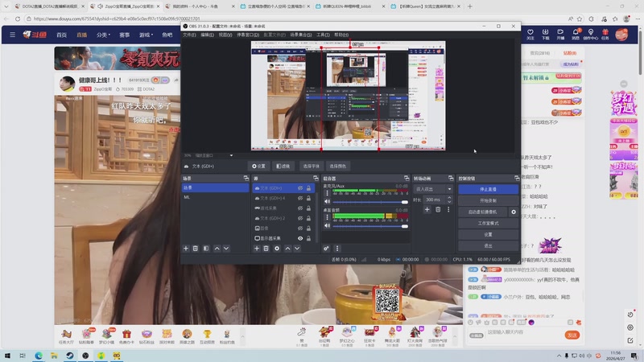Show the game capture source eye icon
The width and height of the screenshot is (644, 362).
point(300,208)
